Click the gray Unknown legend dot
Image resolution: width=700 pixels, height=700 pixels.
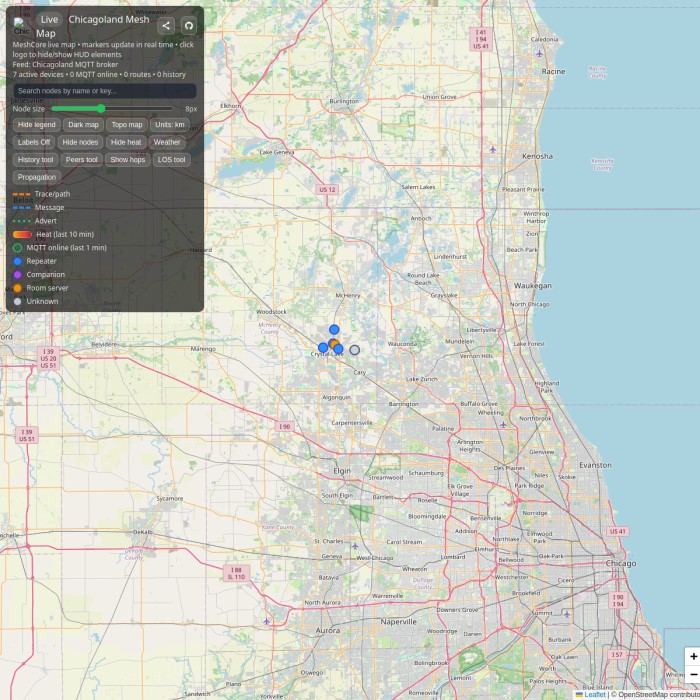(x=17, y=301)
